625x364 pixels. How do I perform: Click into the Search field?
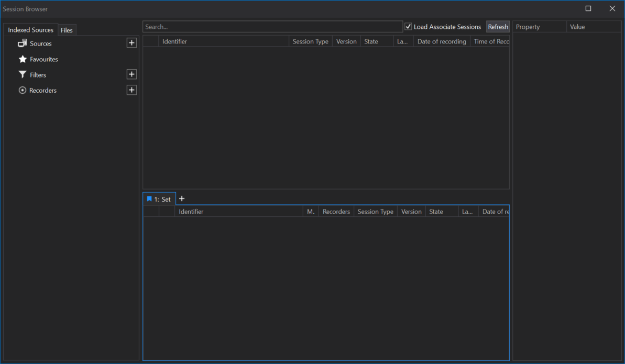[x=272, y=27]
